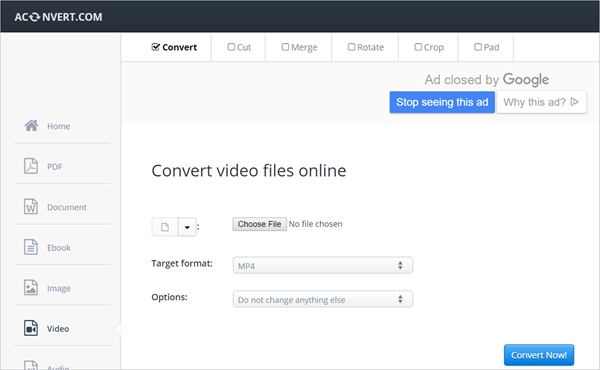Screen dimensions: 600x370
Task: Open the Ebook page icon
Action: click(x=31, y=247)
